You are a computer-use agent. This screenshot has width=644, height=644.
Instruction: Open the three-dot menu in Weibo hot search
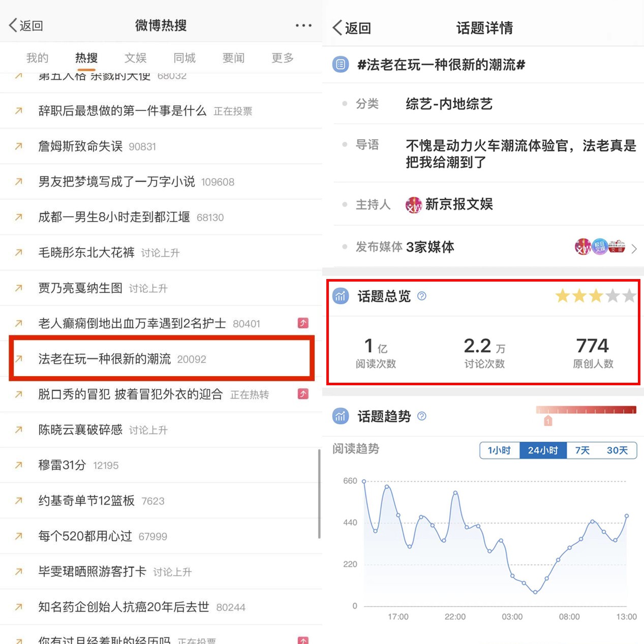click(x=303, y=25)
